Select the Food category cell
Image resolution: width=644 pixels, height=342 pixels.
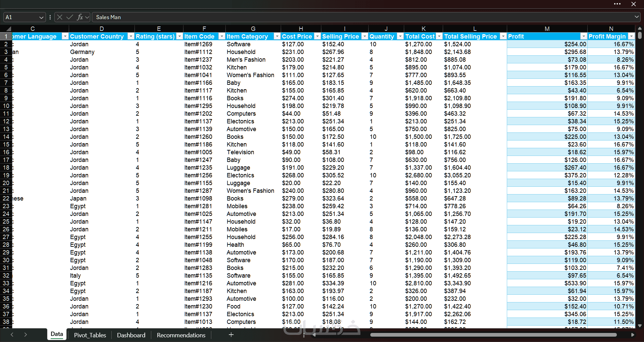[x=253, y=306]
